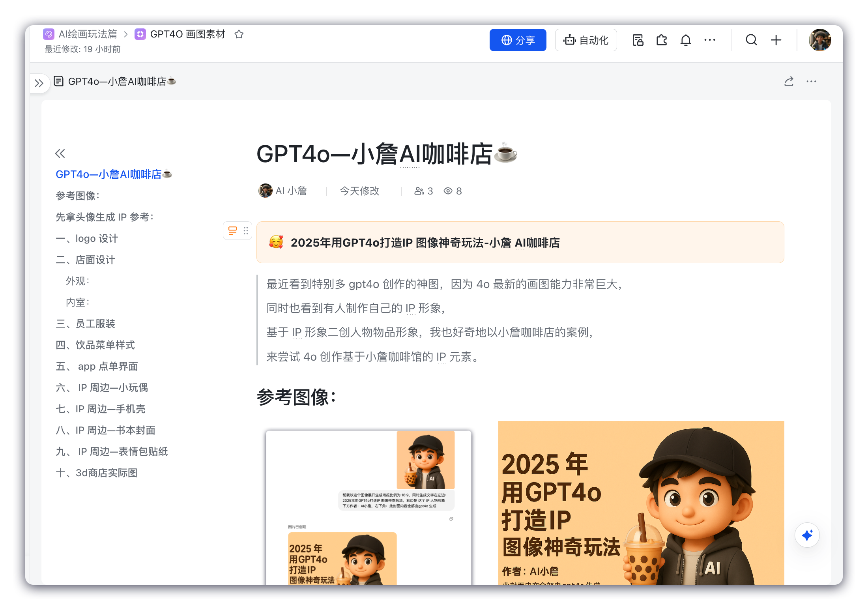Open the AI assistant sparkle button
The image size is (868, 610).
pyautogui.click(x=807, y=535)
